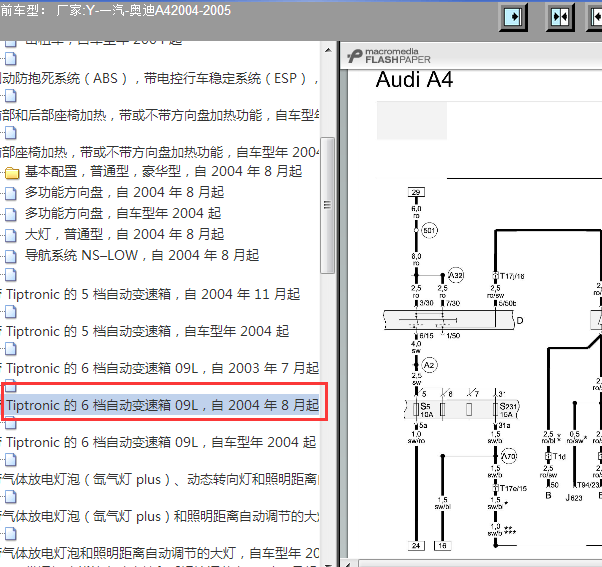Viewport: 602px width, 567px height.
Task: Click the Audi A4 diagram title
Action: tap(414, 80)
